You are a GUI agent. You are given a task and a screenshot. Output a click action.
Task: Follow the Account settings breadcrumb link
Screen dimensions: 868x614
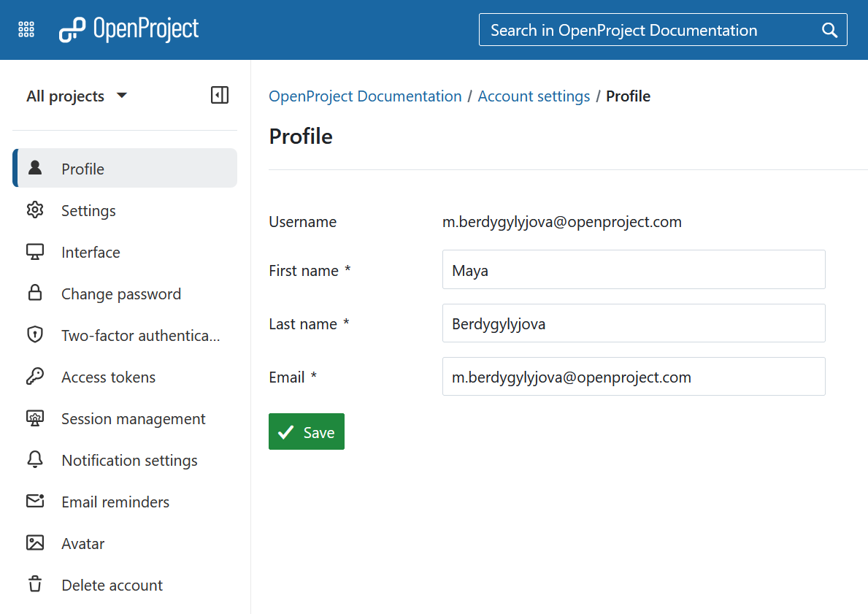[534, 96]
